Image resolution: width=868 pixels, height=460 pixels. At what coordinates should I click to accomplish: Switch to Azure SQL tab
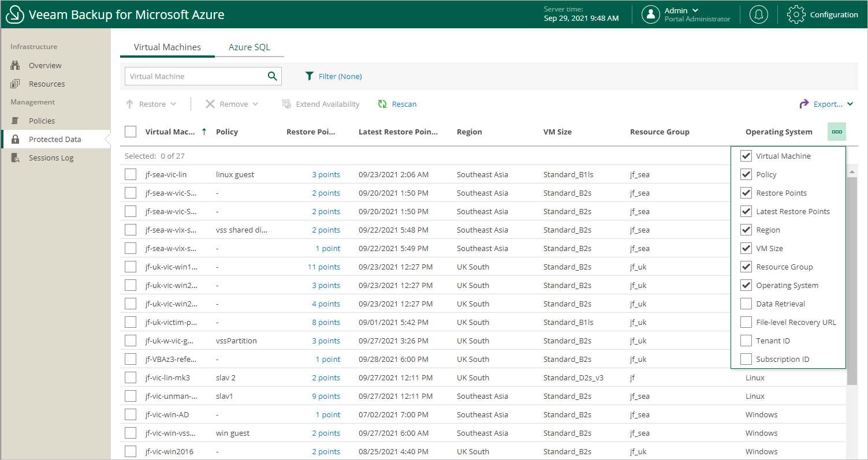(249, 47)
